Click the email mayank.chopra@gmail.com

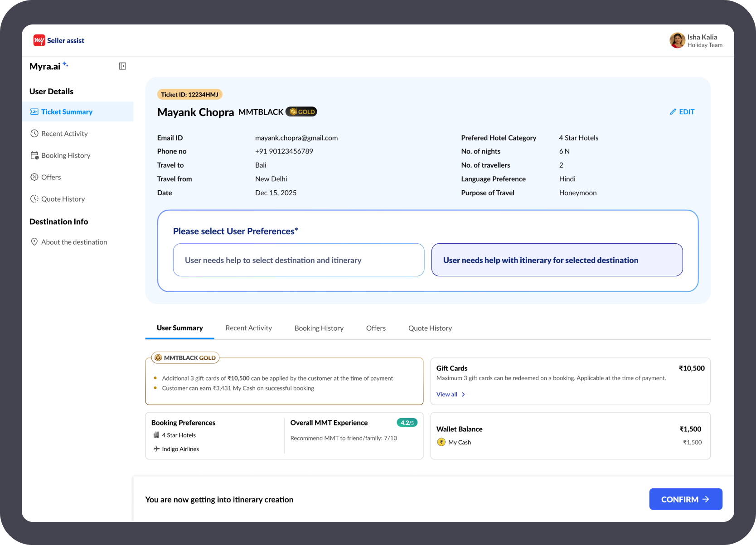296,138
